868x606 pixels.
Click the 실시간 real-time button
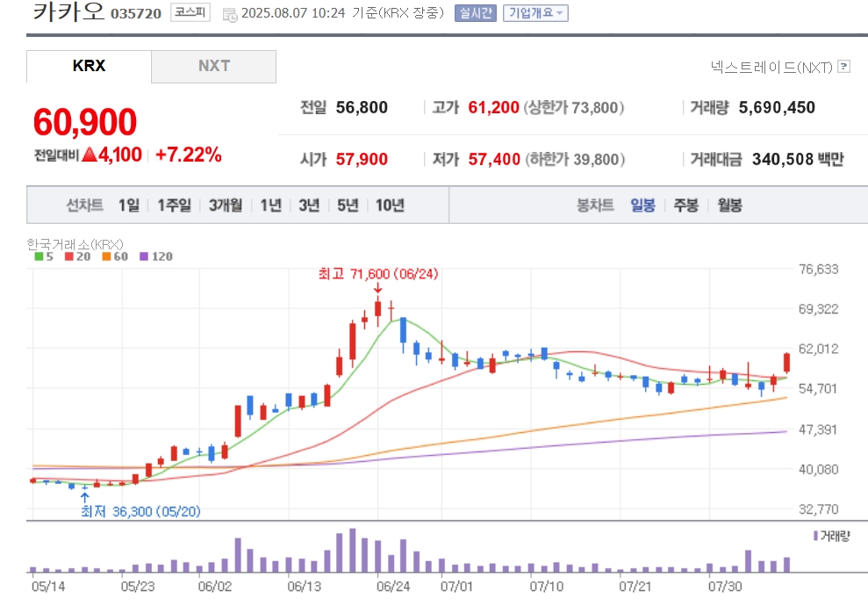click(x=475, y=13)
